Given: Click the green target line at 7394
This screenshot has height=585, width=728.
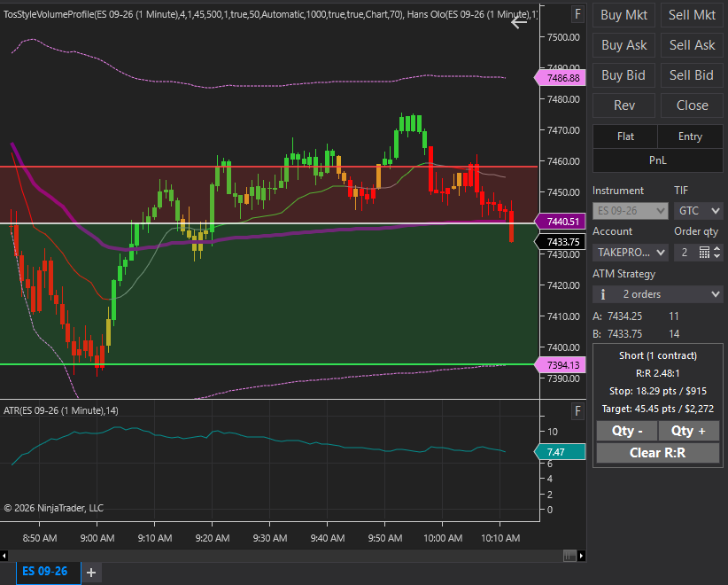Looking at the screenshot, I should tap(269, 364).
